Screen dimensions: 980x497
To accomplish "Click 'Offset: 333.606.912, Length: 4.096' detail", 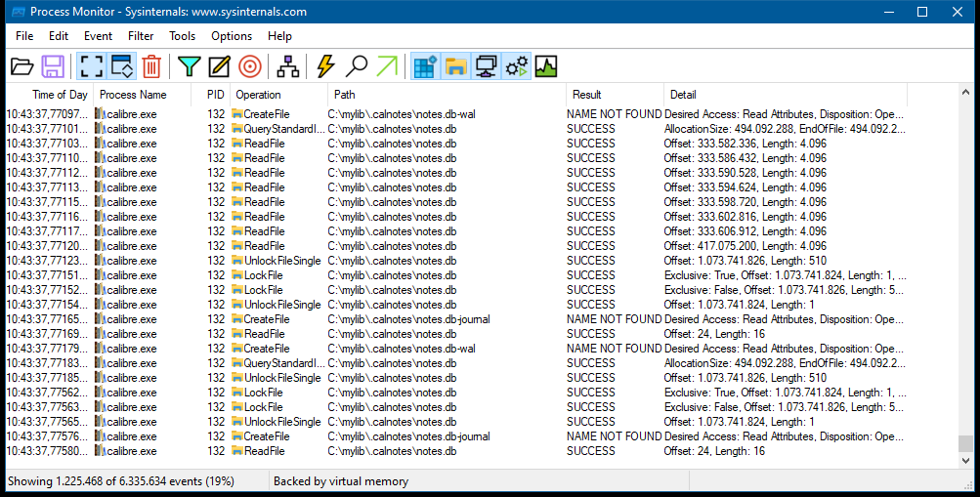I will point(745,231).
